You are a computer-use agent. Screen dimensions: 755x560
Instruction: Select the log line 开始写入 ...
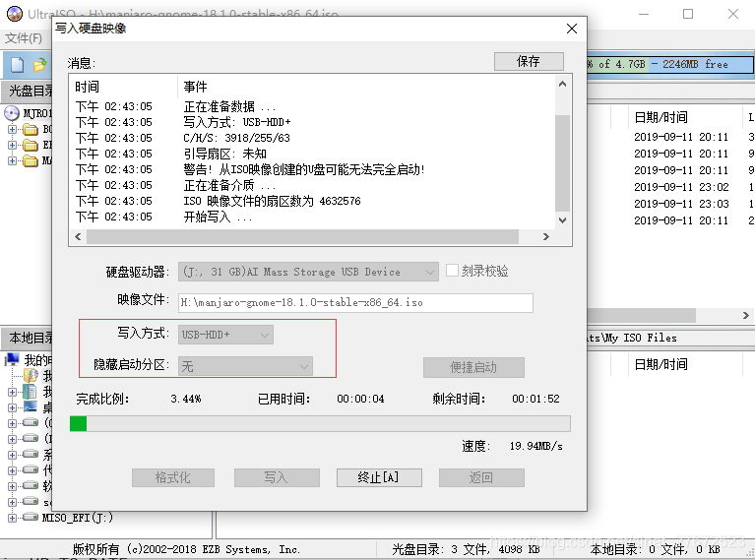click(218, 217)
